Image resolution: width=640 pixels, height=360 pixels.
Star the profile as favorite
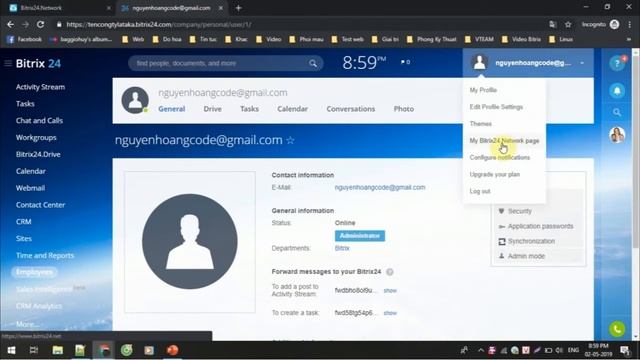point(290,140)
